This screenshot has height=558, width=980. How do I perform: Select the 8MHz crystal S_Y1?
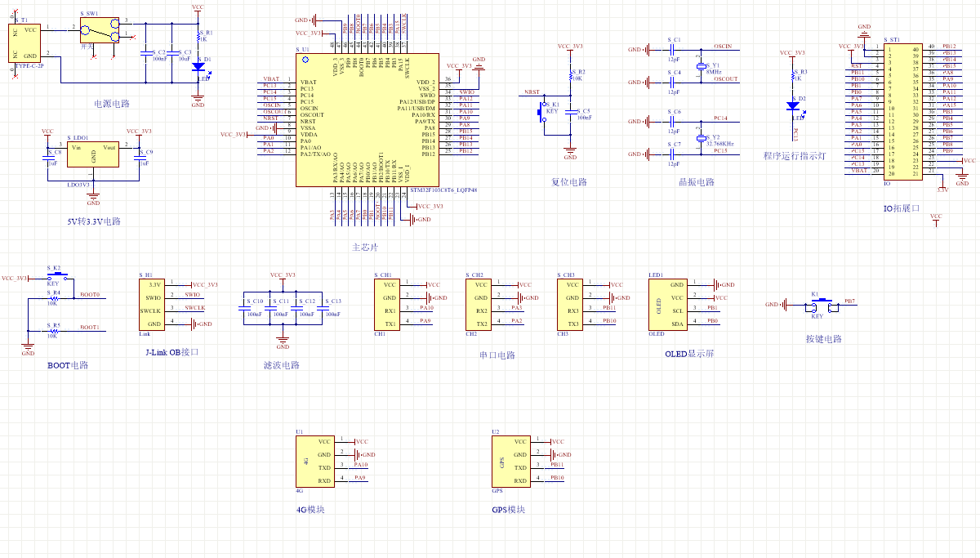[x=700, y=65]
